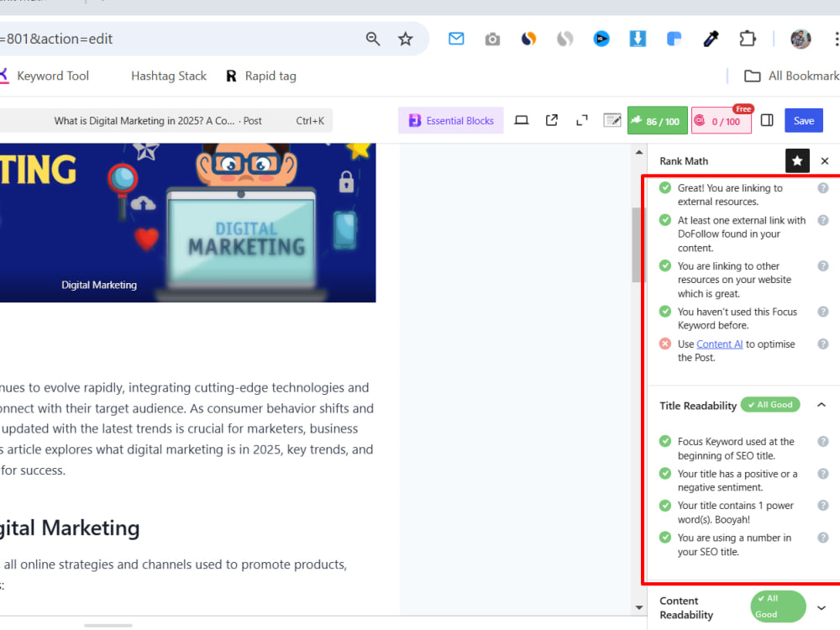
Task: View post in new tab icon
Action: coord(552,120)
